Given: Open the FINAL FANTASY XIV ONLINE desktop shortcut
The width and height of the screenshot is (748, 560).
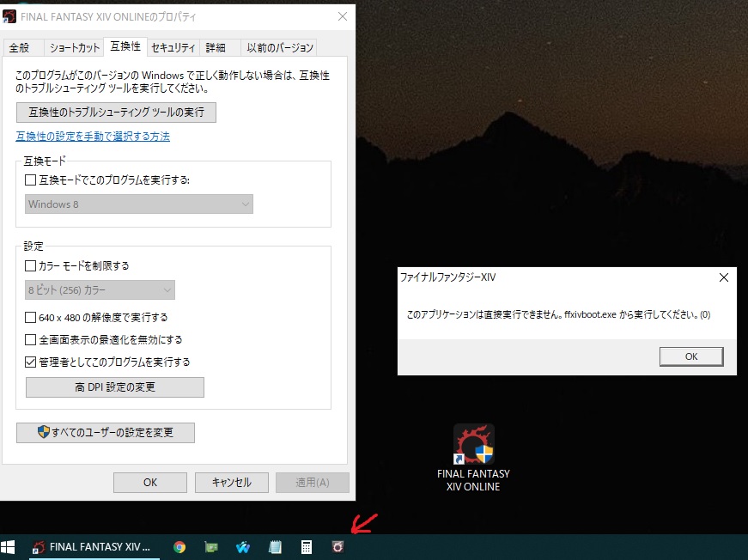Looking at the screenshot, I should (x=473, y=458).
